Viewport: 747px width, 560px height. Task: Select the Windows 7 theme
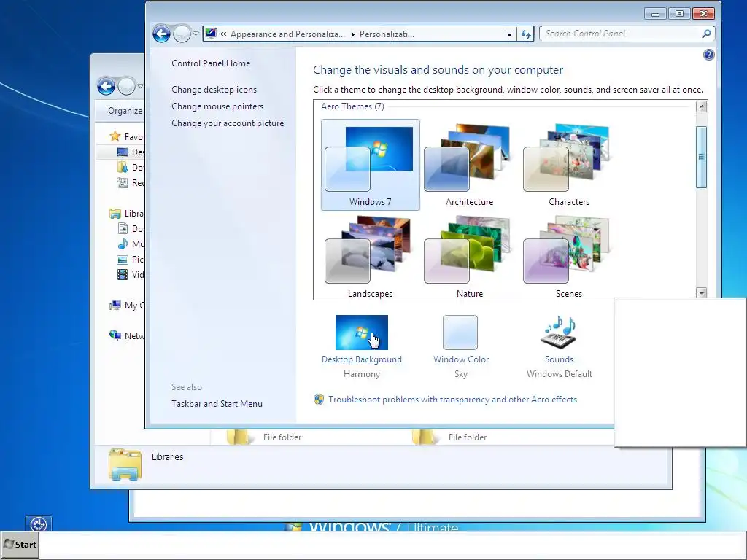click(370, 164)
